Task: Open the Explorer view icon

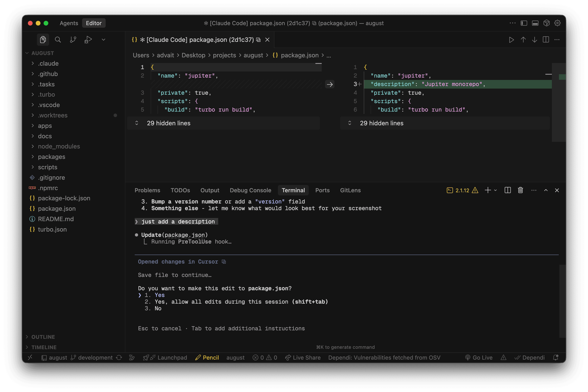Action: point(43,39)
